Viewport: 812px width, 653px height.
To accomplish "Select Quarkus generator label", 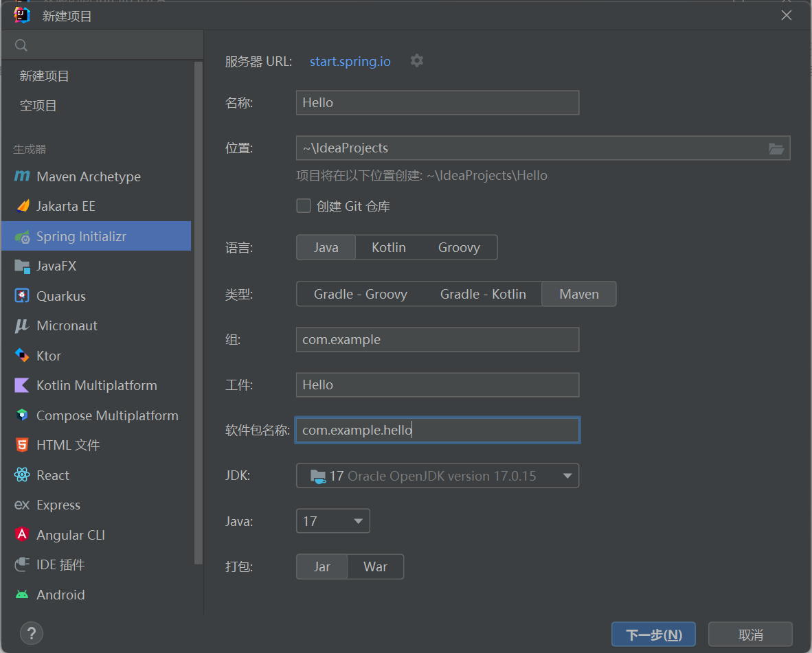I will (x=61, y=296).
